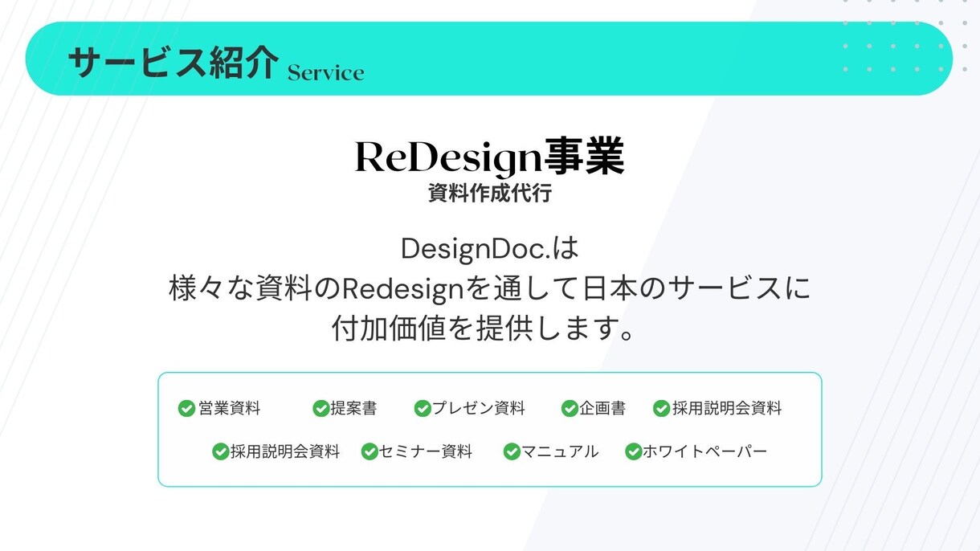The width and height of the screenshot is (980, 551).
Task: Click 採用説明会資料 text right of 企画書
Action: click(x=727, y=409)
